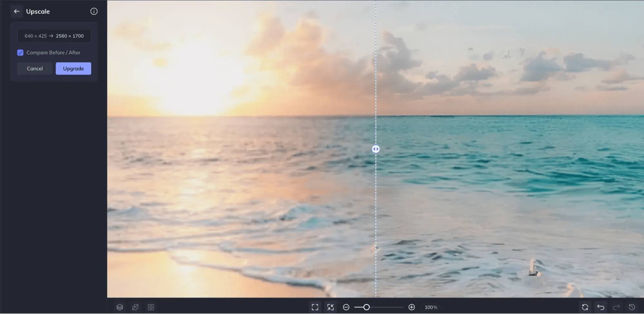Click the collapse arrows fullscreen icon
The width and height of the screenshot is (644, 314).
coord(331,307)
